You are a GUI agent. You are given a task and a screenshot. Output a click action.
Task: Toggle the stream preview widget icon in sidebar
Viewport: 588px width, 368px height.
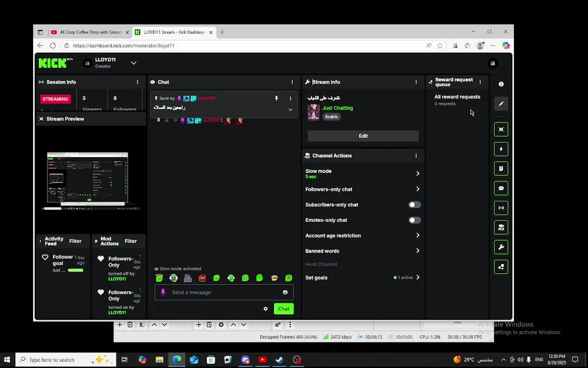pyautogui.click(x=501, y=129)
